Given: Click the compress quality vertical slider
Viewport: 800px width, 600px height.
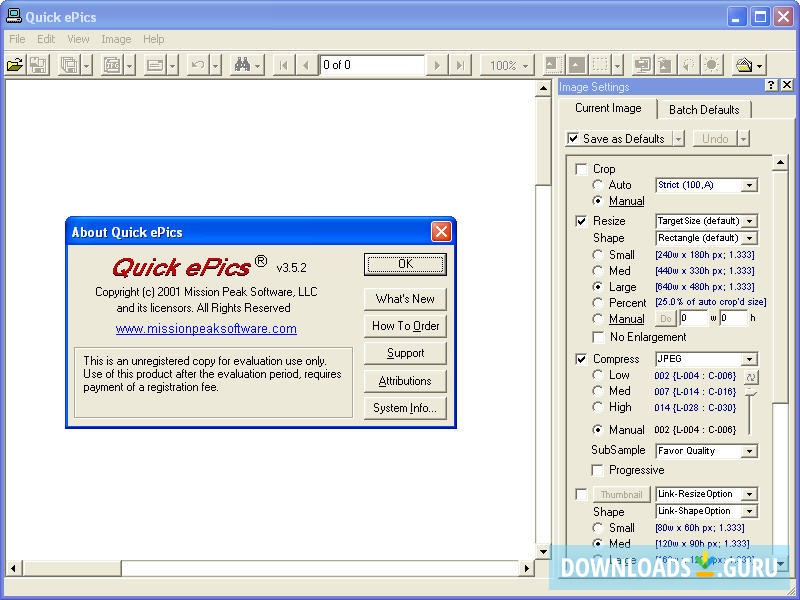Looking at the screenshot, I should [x=750, y=412].
